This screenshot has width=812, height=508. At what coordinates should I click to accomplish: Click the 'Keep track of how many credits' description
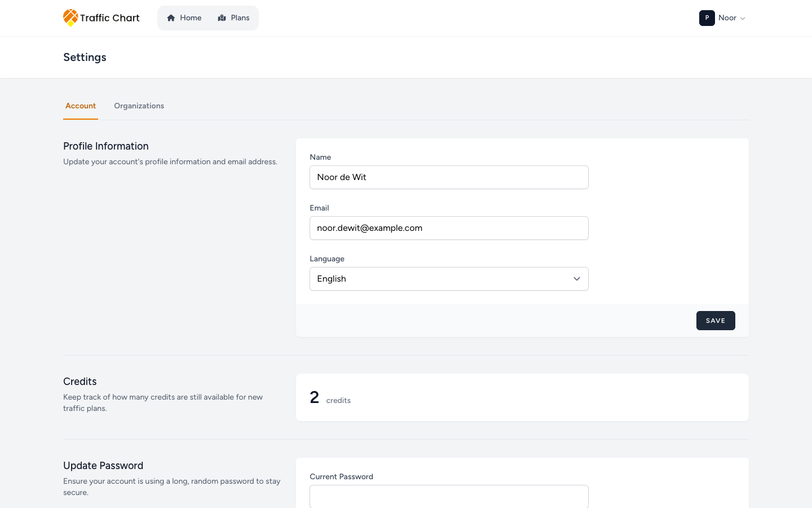point(163,403)
